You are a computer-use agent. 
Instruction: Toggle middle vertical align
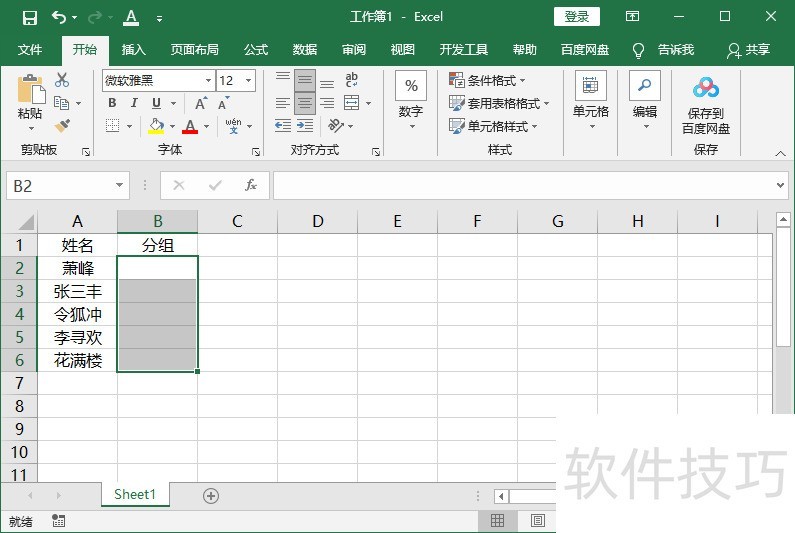[x=305, y=80]
